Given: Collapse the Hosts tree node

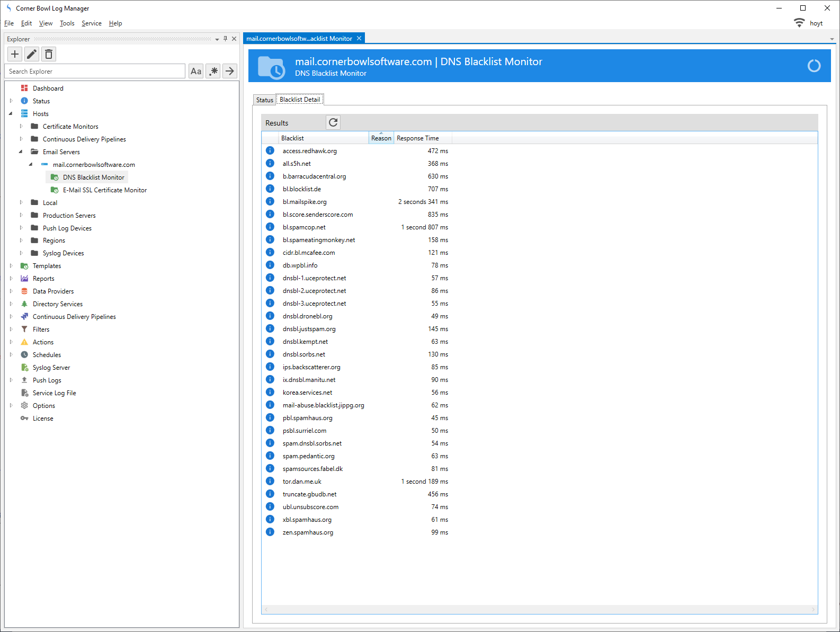Looking at the screenshot, I should pos(11,113).
